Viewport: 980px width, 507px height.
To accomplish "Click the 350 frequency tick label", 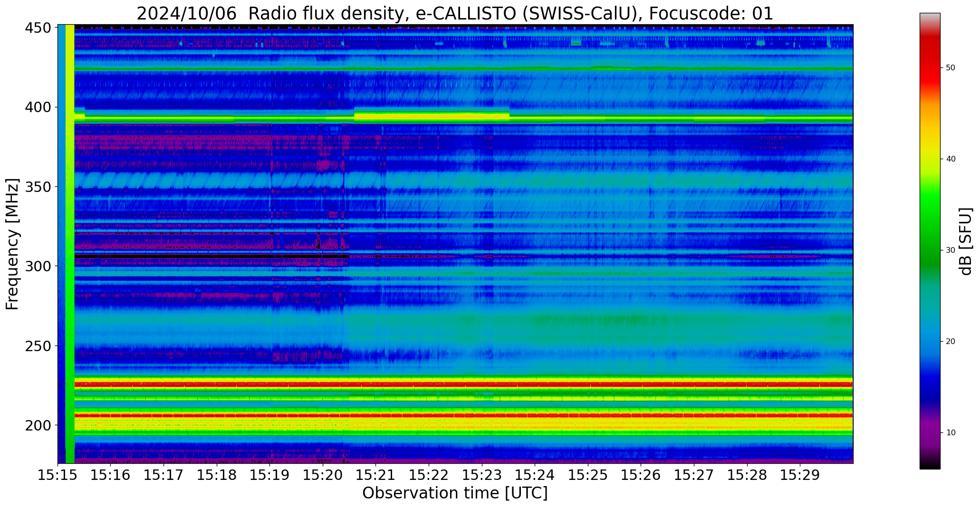I will 38,187.
